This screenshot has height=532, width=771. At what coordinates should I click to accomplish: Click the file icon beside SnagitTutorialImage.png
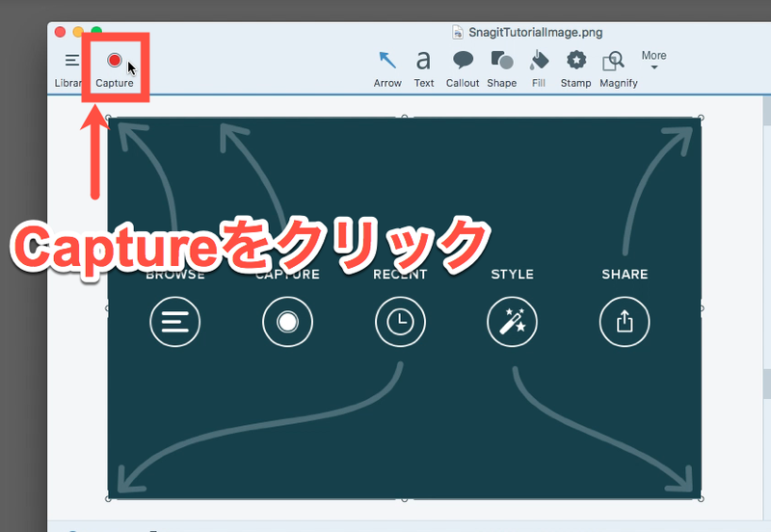457,33
